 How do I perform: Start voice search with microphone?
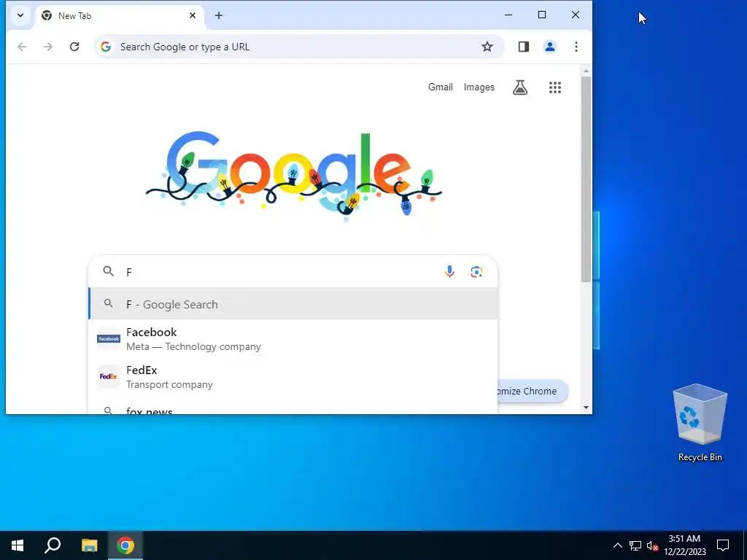point(449,272)
